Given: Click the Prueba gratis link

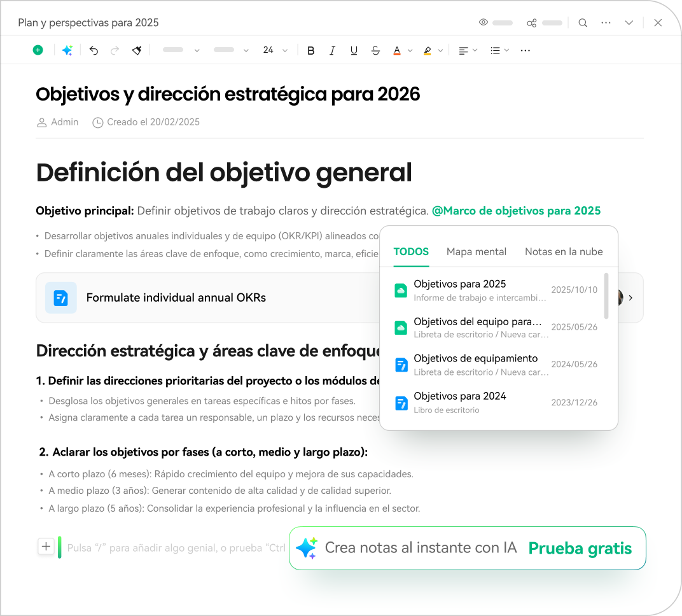Looking at the screenshot, I should click(x=580, y=548).
